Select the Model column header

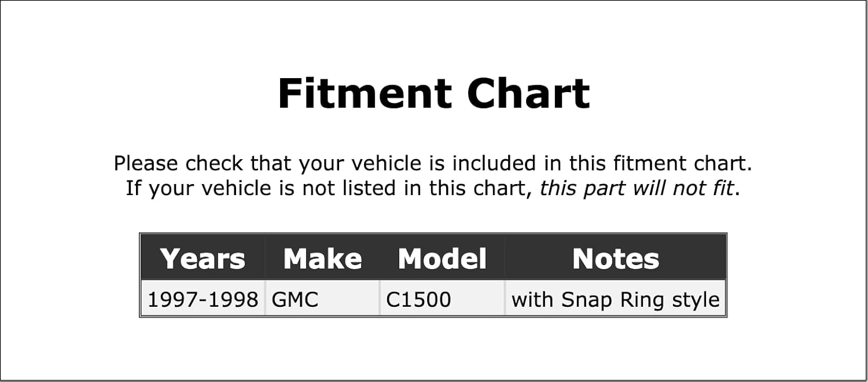(x=442, y=258)
